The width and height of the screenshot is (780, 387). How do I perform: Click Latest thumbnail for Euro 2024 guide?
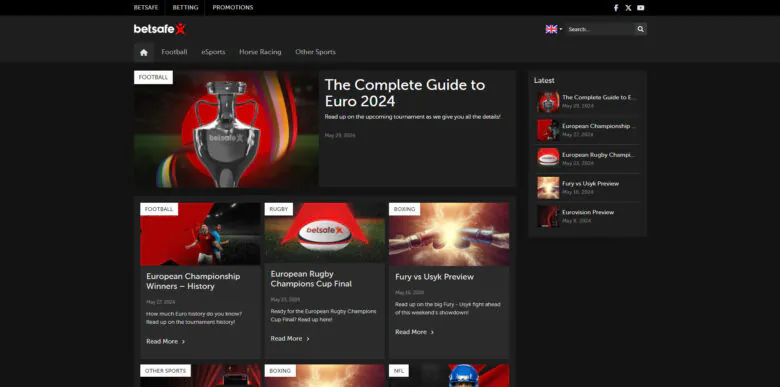click(548, 101)
